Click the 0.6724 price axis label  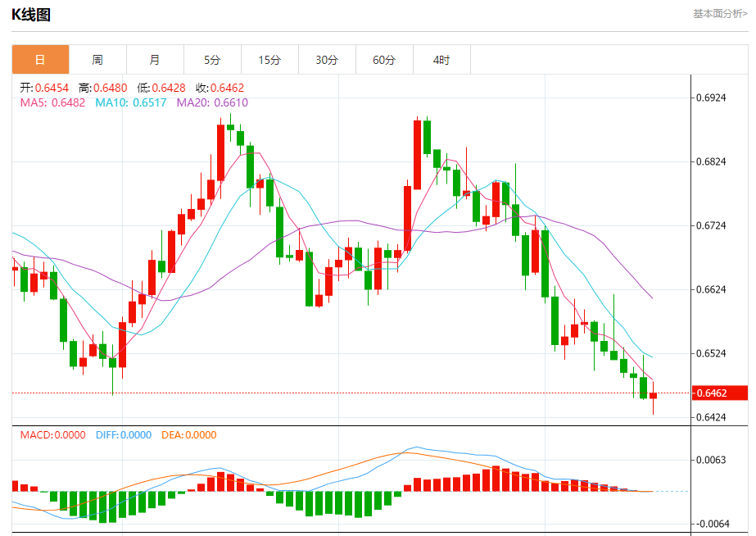point(711,225)
